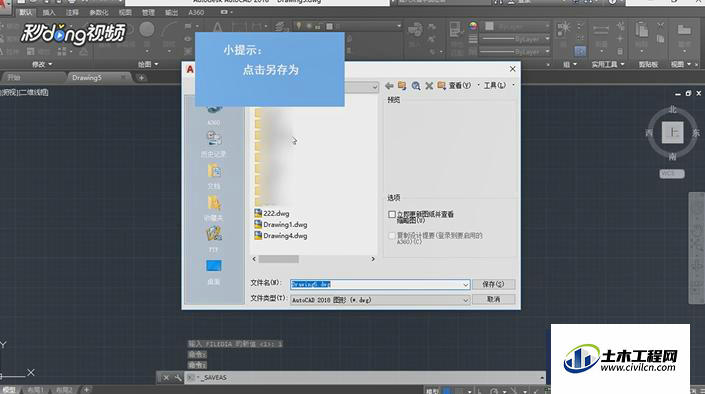This screenshot has height=394, width=705.
Task: Toggle update sheet and view thumbnails checkbox
Action: [392, 215]
